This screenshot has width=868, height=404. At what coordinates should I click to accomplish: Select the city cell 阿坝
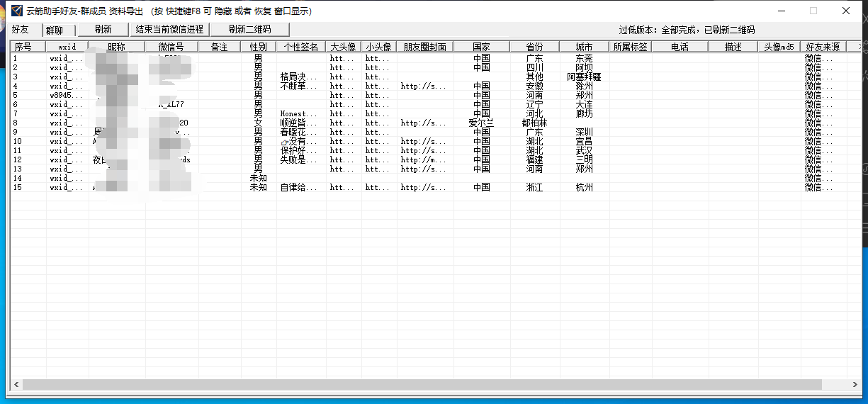(584, 67)
